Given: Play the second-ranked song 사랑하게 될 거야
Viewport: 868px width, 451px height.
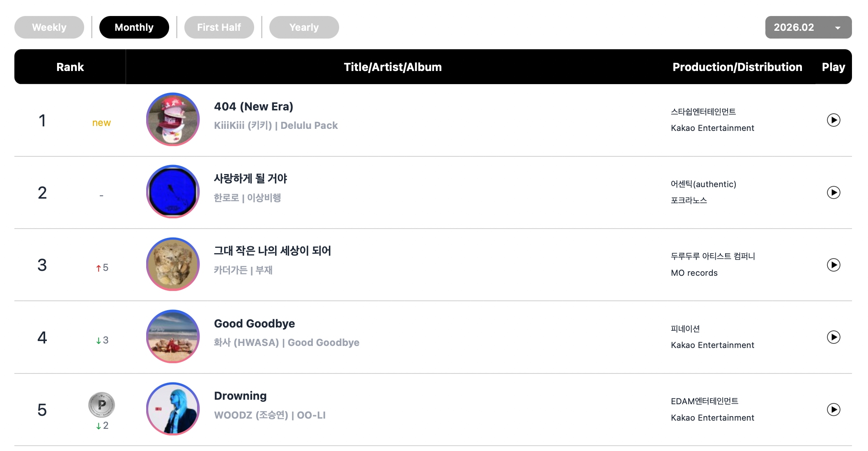Looking at the screenshot, I should 833,192.
